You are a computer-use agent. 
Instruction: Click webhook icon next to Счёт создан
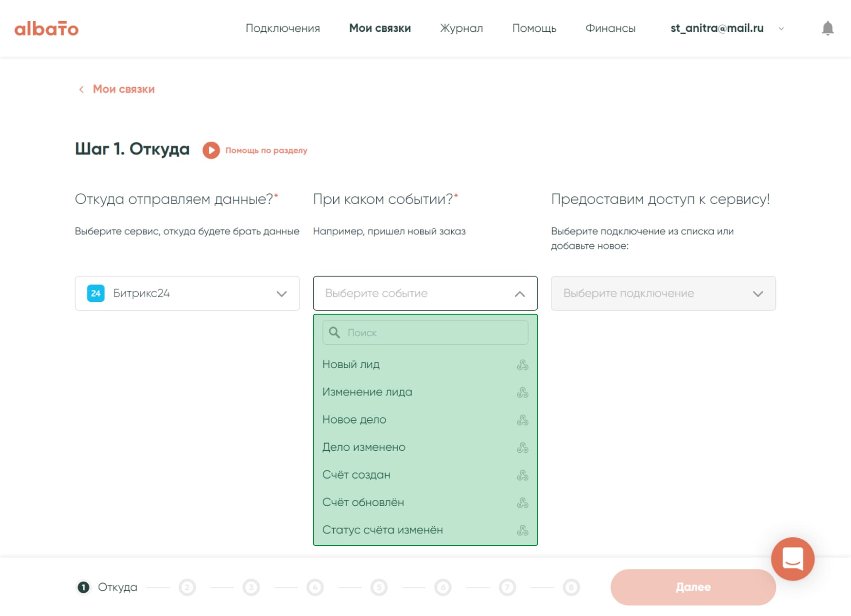pyautogui.click(x=523, y=475)
